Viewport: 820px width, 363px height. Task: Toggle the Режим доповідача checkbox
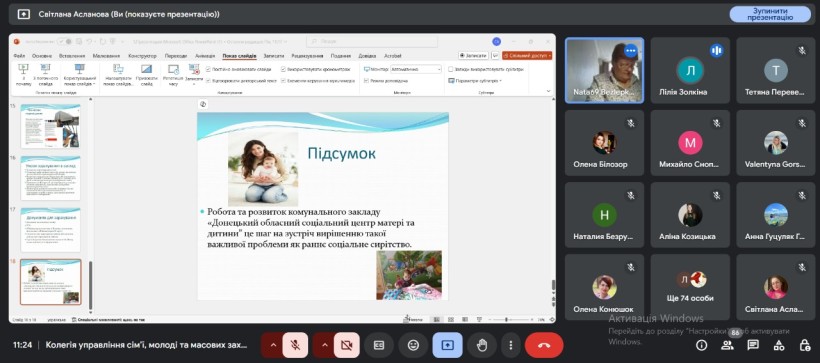367,81
